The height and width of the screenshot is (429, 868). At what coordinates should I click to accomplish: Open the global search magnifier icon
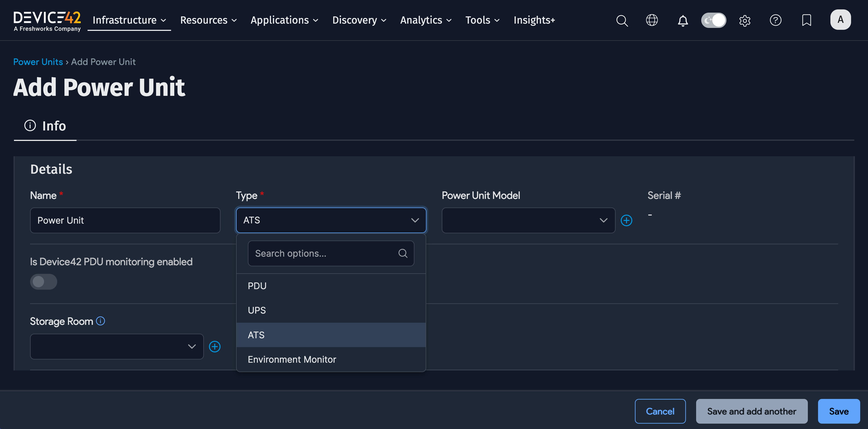tap(622, 20)
